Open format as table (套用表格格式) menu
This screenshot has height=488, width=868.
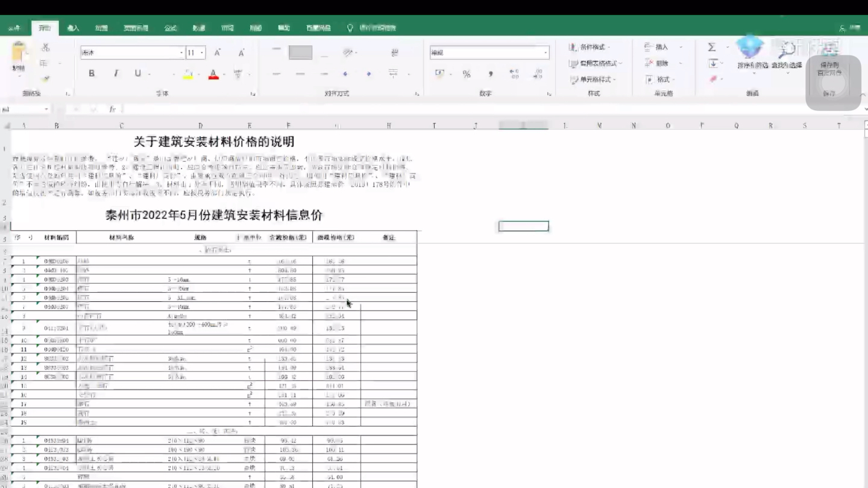[x=596, y=63]
